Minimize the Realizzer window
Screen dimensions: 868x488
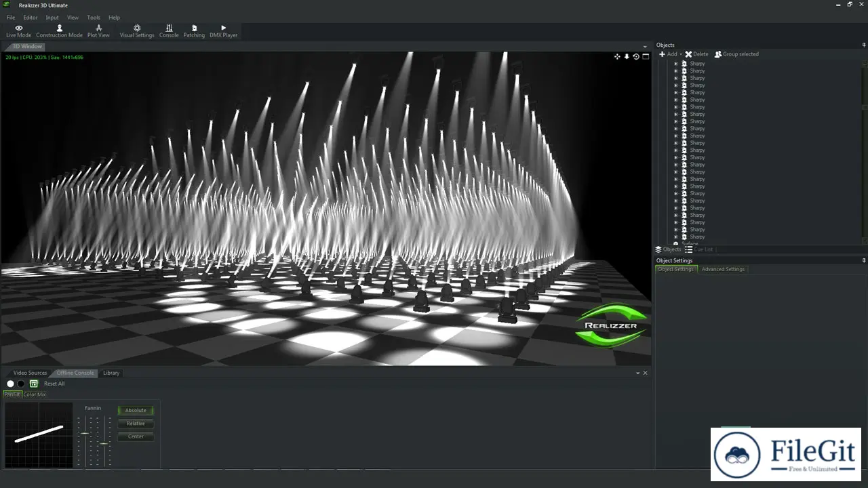[x=839, y=5]
